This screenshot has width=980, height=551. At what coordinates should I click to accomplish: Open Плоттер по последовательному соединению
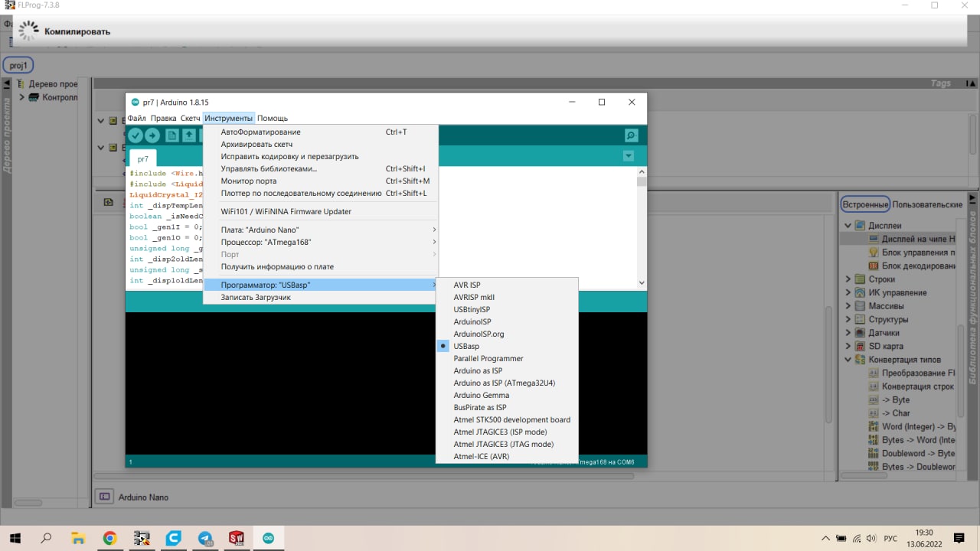tap(321, 193)
